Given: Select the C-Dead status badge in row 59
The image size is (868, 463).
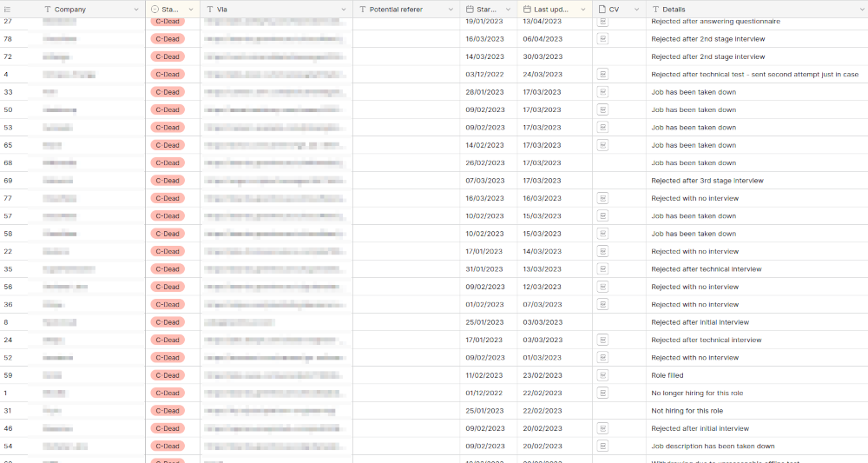Looking at the screenshot, I should [168, 375].
